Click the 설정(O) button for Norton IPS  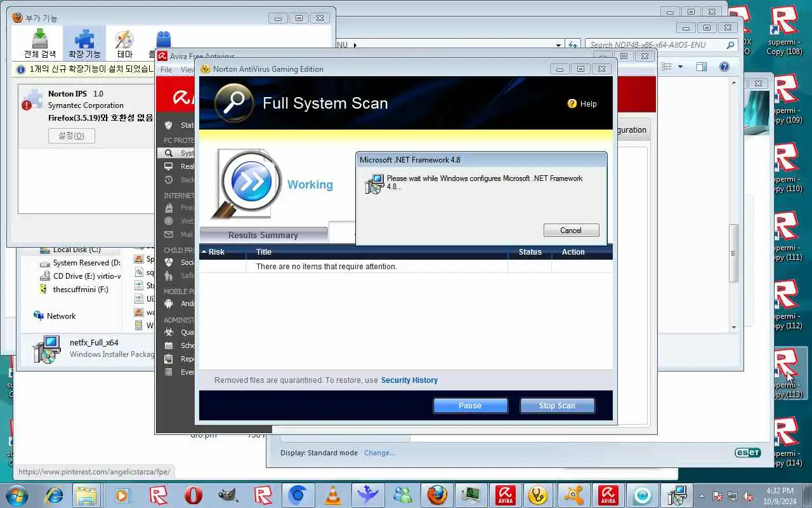click(x=72, y=136)
